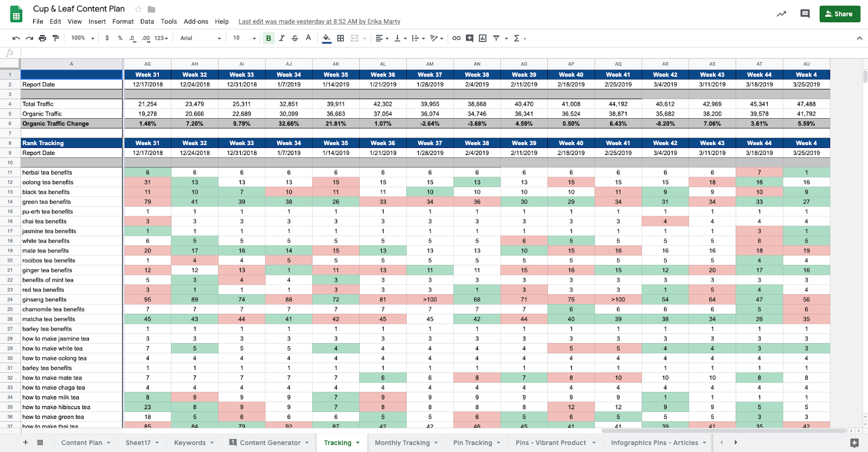
Task: Open the Data menu
Action: [147, 22]
